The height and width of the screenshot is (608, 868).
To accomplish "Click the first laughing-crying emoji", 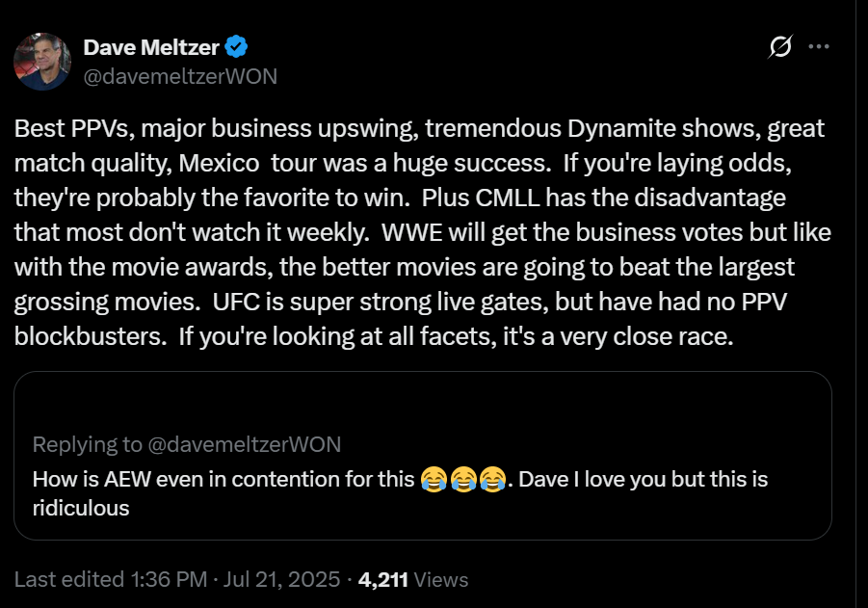I will (x=434, y=479).
